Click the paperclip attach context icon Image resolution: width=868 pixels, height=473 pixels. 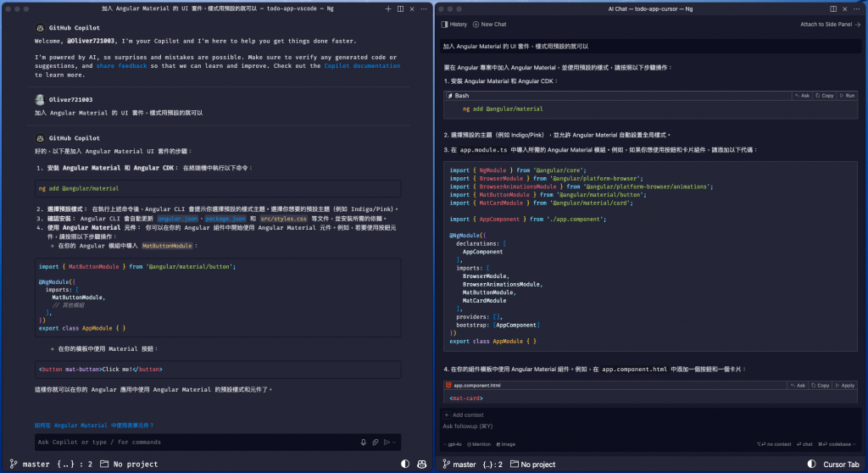pos(376,442)
